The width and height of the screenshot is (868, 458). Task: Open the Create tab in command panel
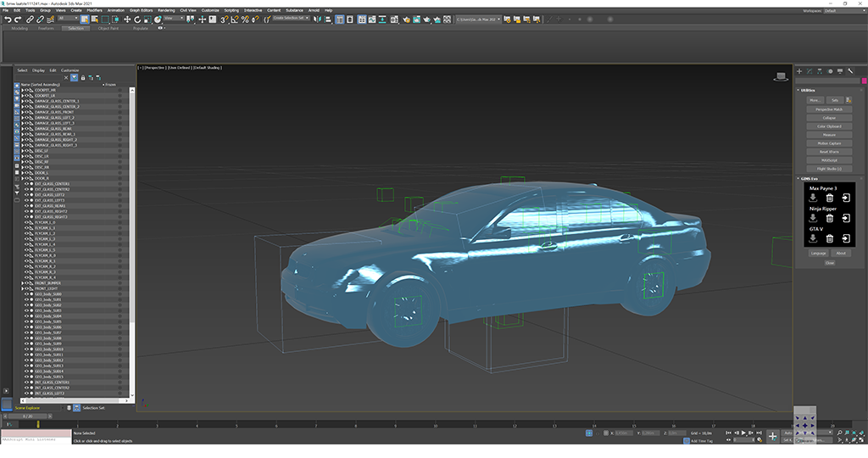[x=799, y=71]
